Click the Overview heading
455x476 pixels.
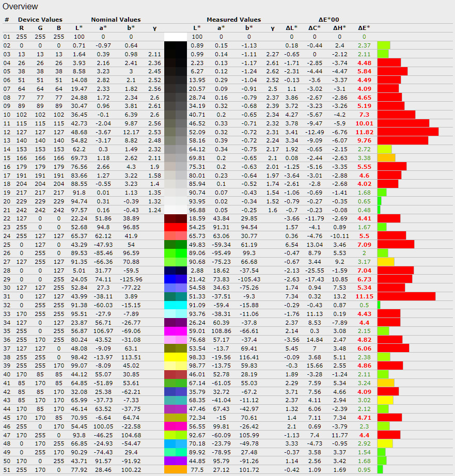[x=20, y=7]
